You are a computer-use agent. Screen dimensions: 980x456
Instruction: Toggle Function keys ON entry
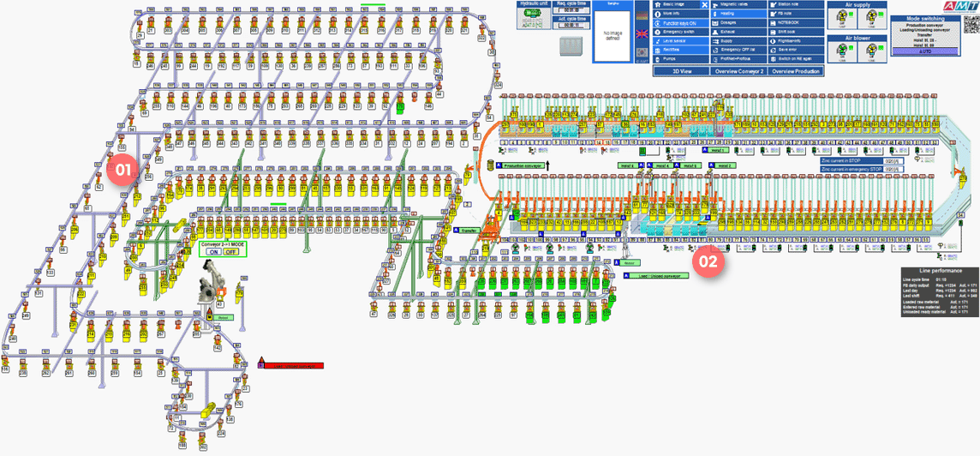(679, 22)
